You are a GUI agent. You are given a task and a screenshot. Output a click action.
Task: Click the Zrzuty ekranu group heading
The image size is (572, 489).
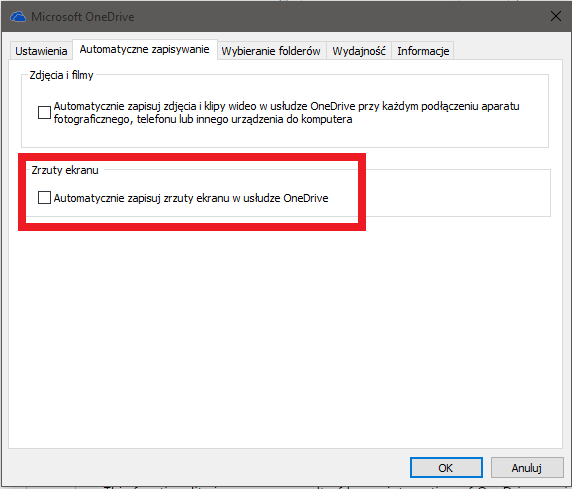coord(65,170)
